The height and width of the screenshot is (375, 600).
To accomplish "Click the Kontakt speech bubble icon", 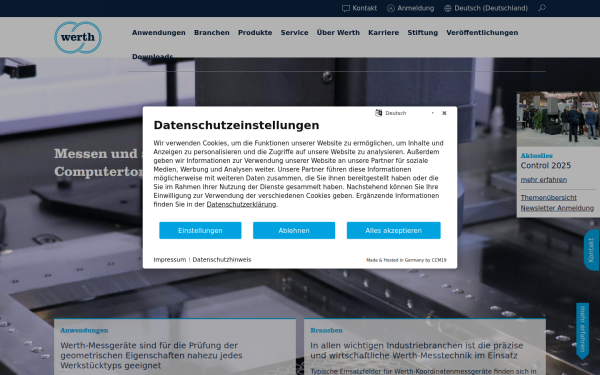I will tap(346, 8).
